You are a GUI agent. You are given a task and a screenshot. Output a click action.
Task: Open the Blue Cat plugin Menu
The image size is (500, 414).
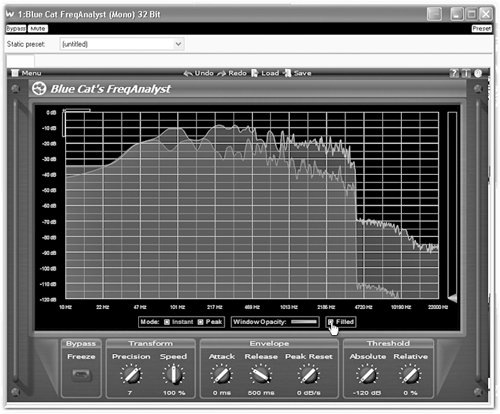pos(27,73)
